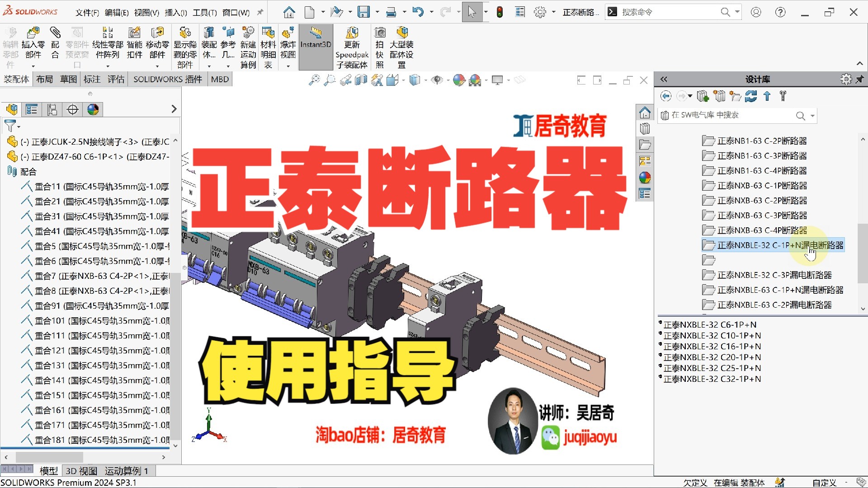Image resolution: width=868 pixels, height=488 pixels.
Task: Open Design Library settings gear
Action: (846, 79)
